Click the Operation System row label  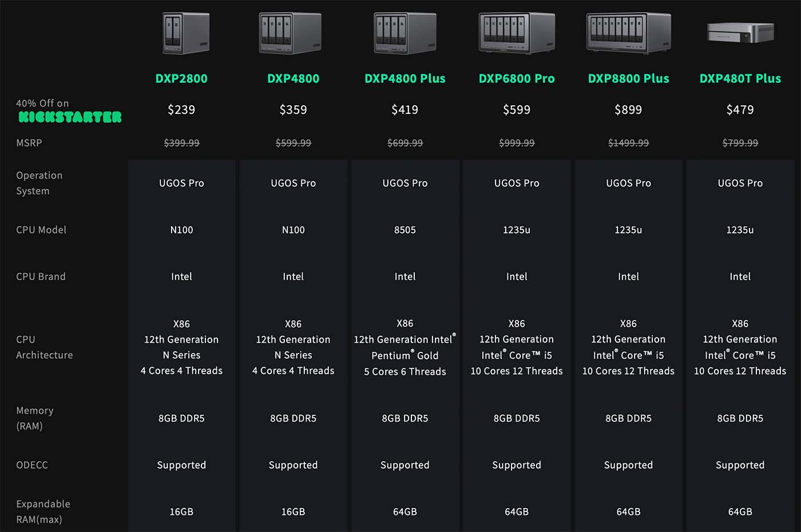[x=39, y=183]
